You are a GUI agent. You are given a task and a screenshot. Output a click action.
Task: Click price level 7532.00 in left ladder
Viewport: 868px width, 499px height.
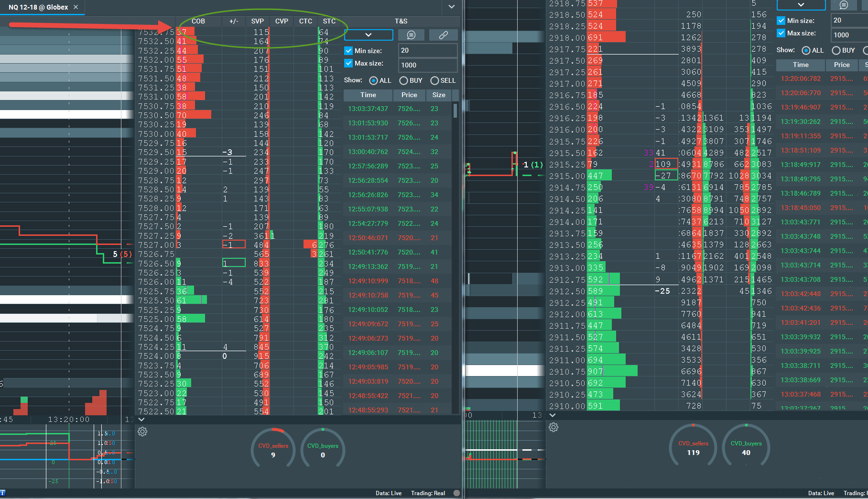click(x=156, y=60)
